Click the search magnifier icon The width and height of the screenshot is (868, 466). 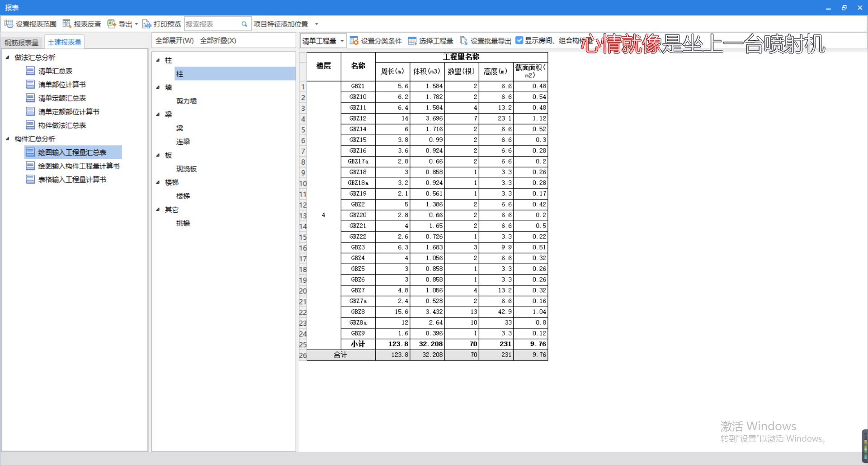244,24
